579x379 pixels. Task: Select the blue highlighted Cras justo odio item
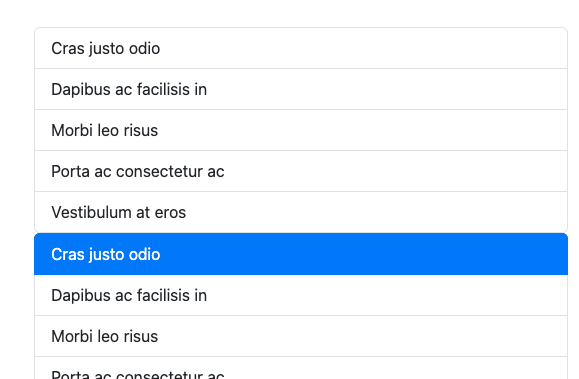pyautogui.click(x=301, y=254)
